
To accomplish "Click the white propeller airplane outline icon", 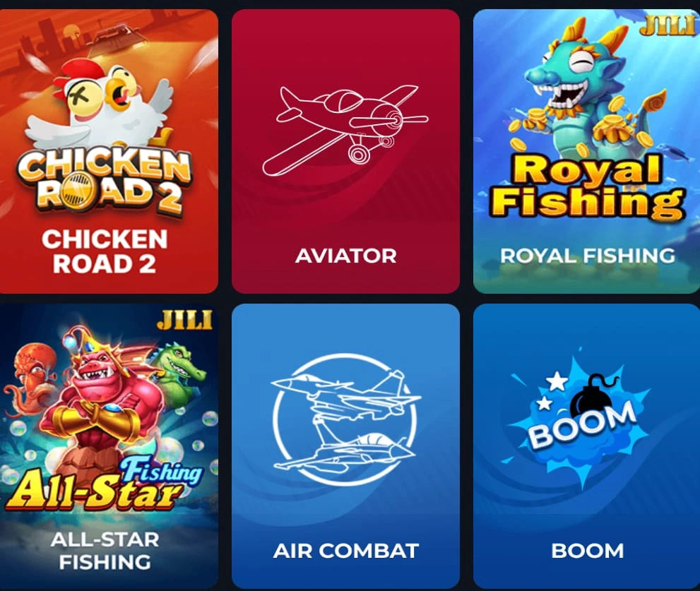I will click(x=345, y=131).
